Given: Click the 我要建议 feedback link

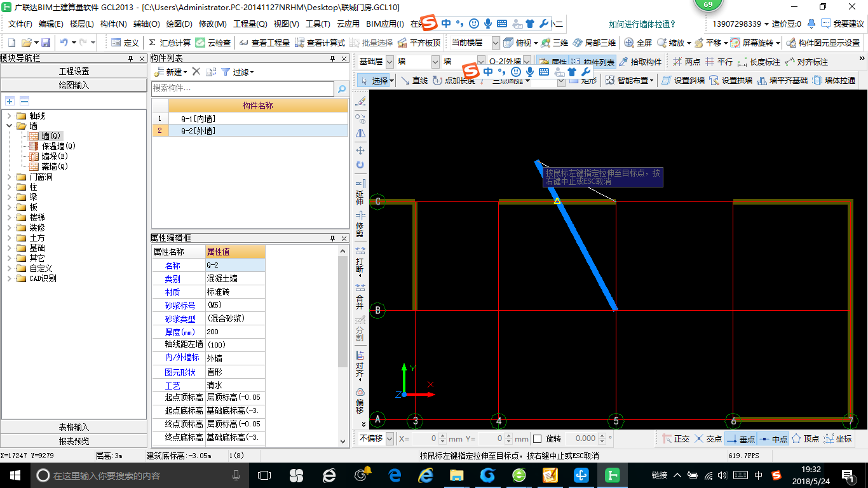Looking at the screenshot, I should click(843, 24).
